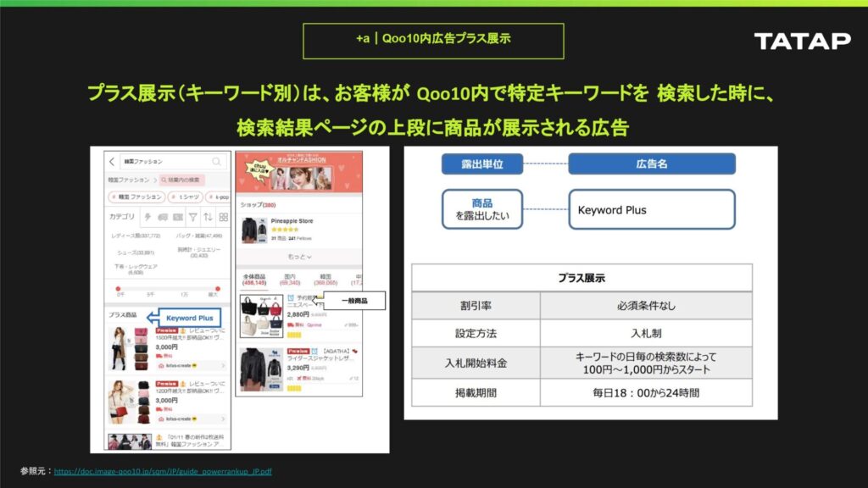The height and width of the screenshot is (488, 868).
Task: Click the 必須条件なし table cell
Action: [x=646, y=305]
